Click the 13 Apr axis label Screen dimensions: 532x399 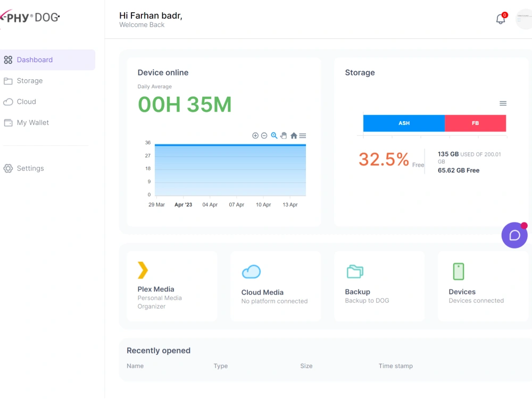(x=290, y=205)
